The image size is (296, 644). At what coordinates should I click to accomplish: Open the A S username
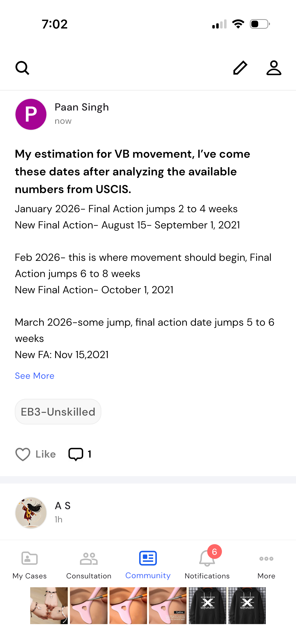coord(62,506)
